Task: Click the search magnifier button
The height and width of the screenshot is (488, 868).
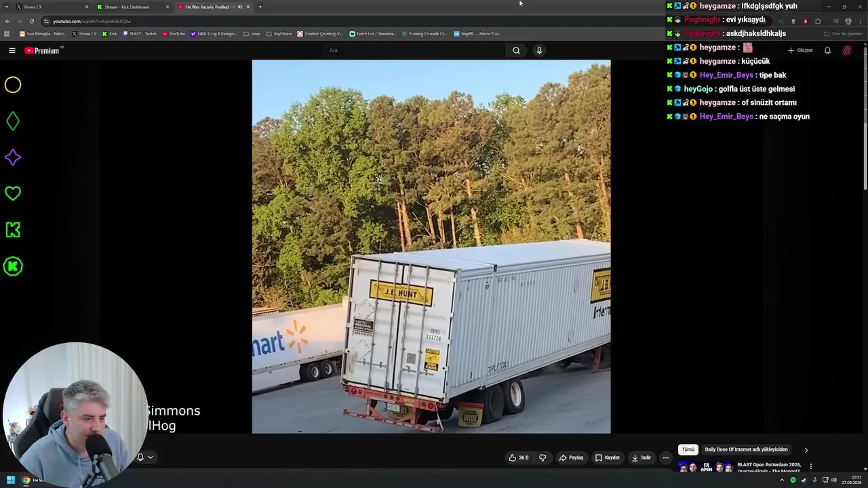Action: coord(516,50)
